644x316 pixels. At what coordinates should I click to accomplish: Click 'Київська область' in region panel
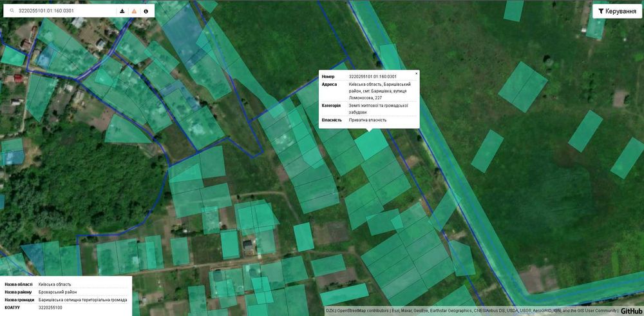coord(55,284)
